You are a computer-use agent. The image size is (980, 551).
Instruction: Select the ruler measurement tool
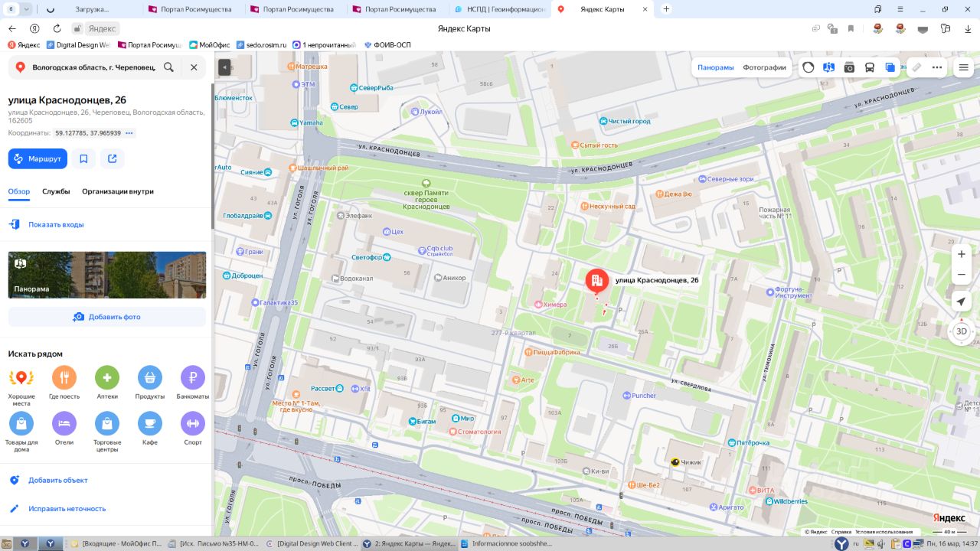coord(916,67)
